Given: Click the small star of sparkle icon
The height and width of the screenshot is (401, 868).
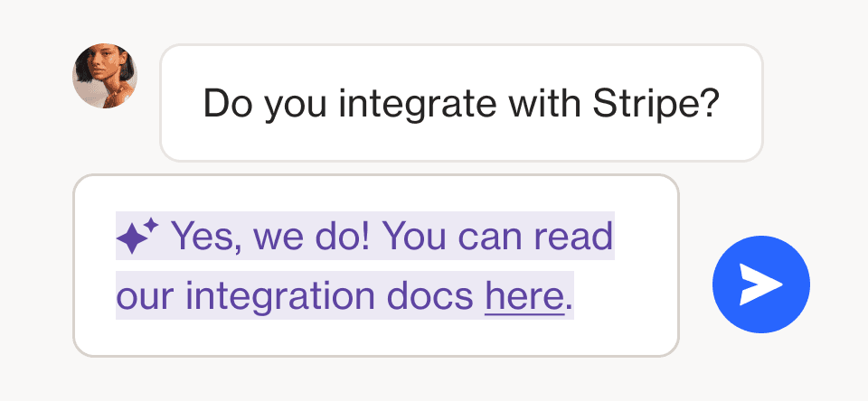Looking at the screenshot, I should tap(152, 224).
